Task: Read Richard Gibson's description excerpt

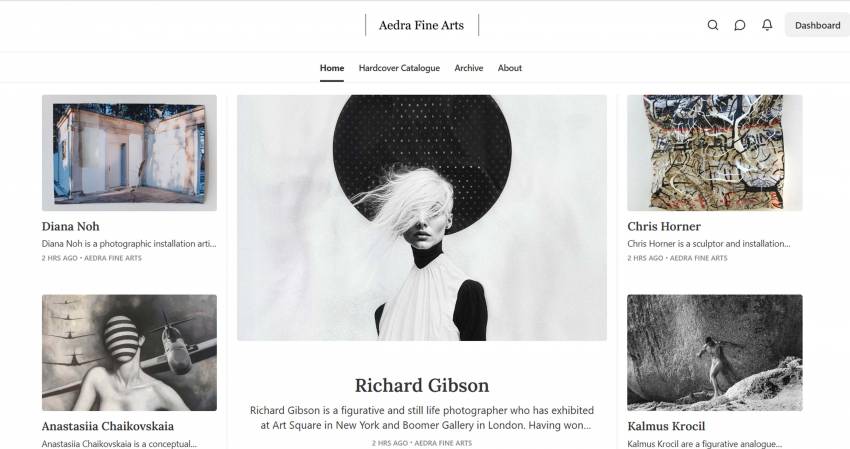Action: [422, 418]
